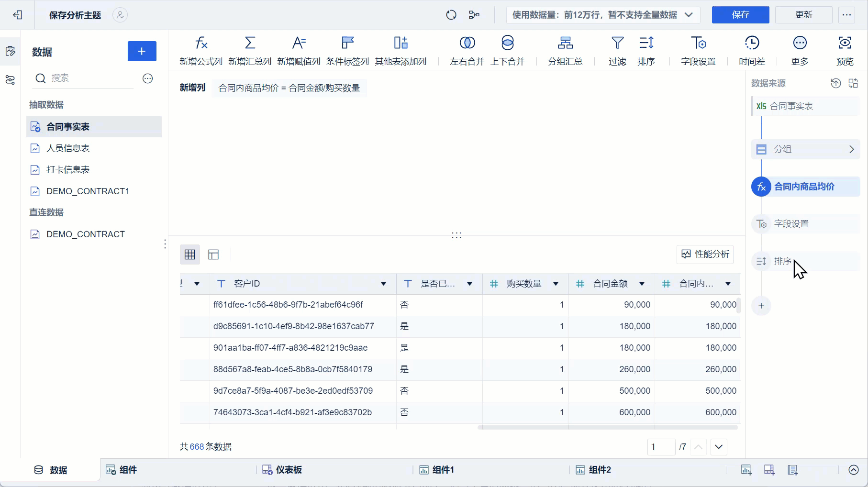Select 新增赋值列 assignment column tool
868x487 pixels.
pos(299,51)
